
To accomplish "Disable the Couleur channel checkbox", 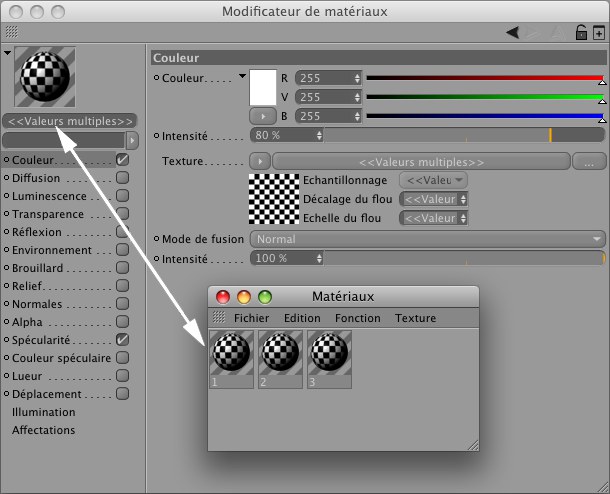I will tap(122, 159).
